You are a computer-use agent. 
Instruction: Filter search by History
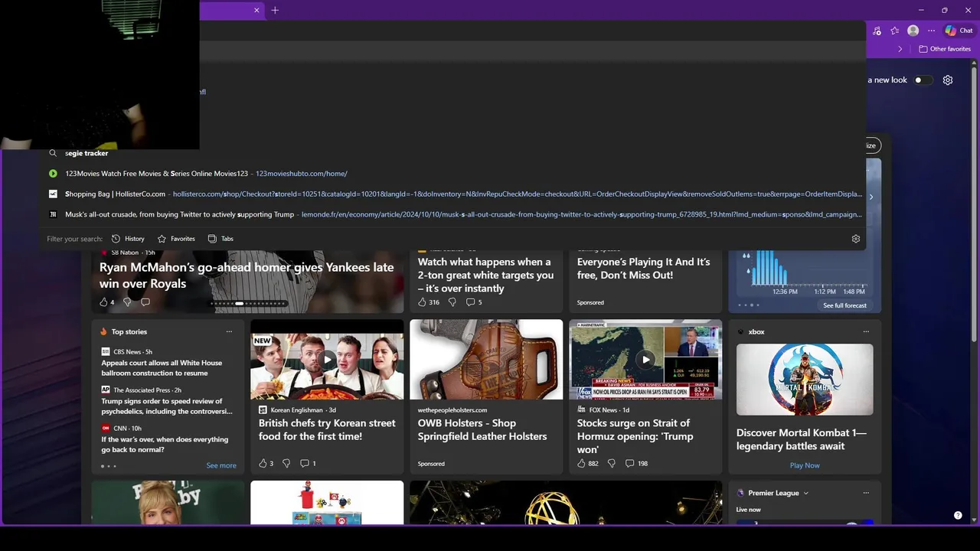[128, 239]
